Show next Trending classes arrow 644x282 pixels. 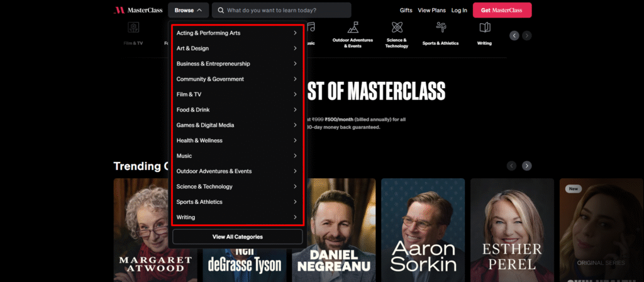[x=527, y=166]
